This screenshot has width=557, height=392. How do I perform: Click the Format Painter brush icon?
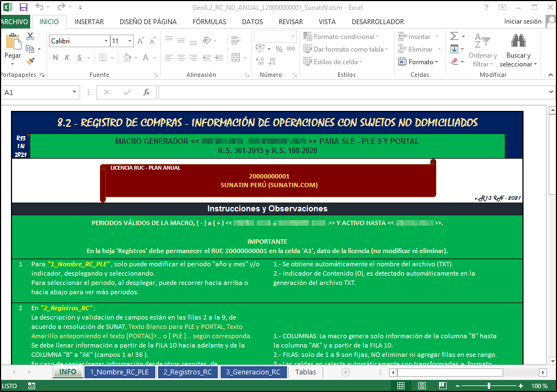click(30, 61)
